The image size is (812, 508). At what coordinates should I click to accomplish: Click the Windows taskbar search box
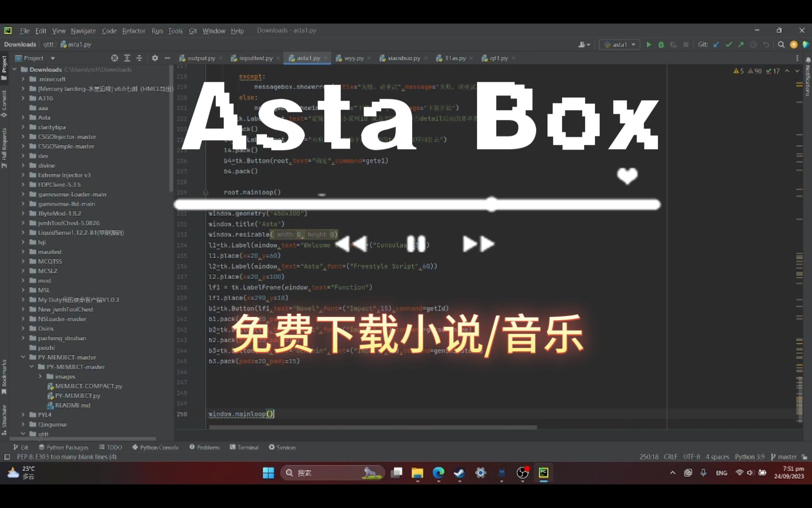coord(333,473)
